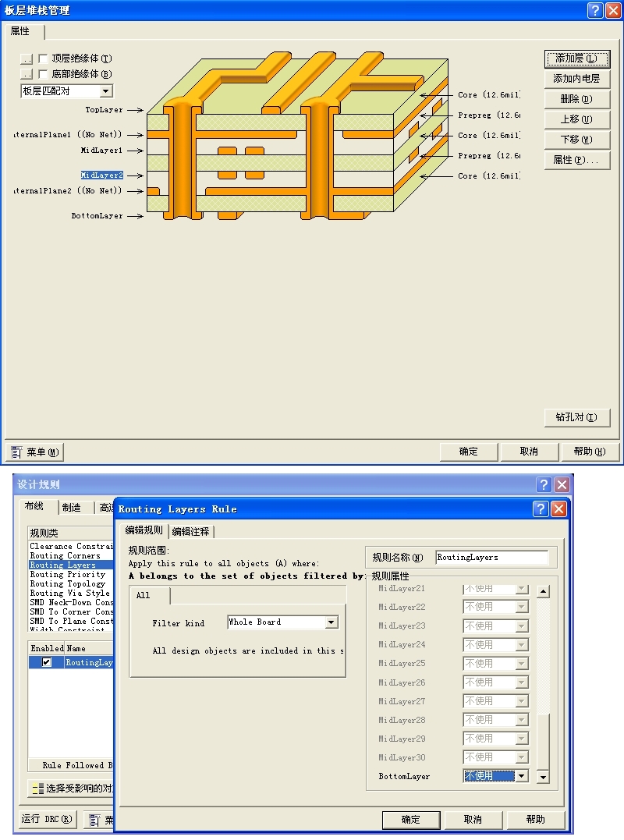Enable 顶层绝缘体 (Top Dielectric) checkbox

tap(44, 58)
